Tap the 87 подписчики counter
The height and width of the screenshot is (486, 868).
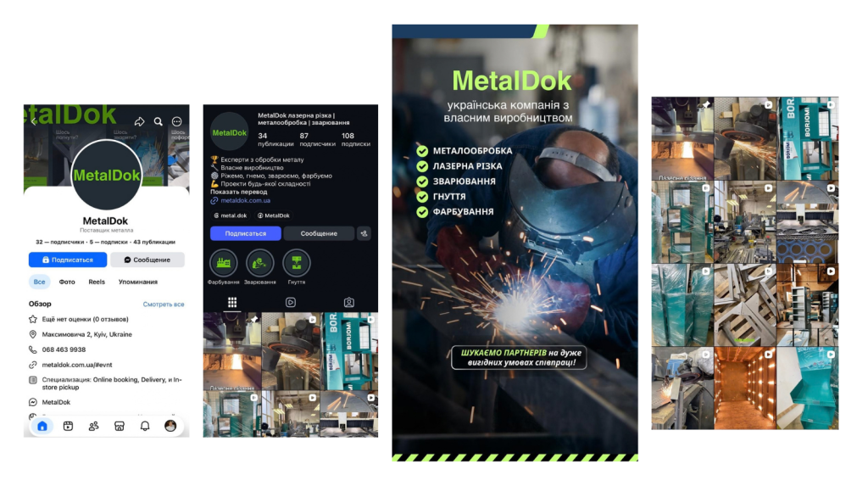click(317, 139)
